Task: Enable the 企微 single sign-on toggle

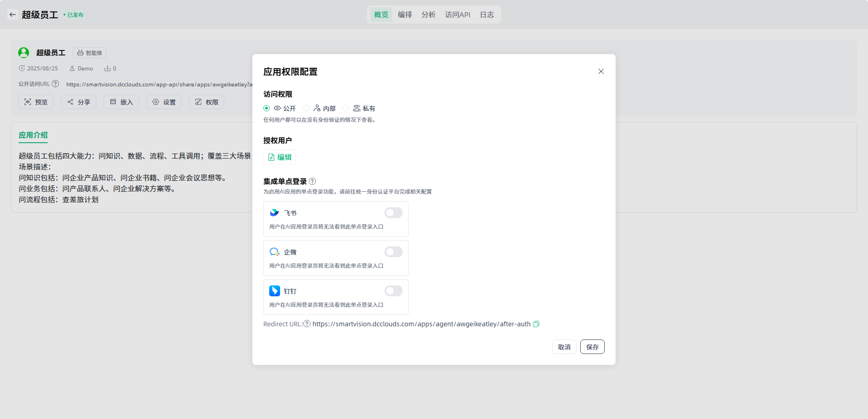Action: [393, 252]
